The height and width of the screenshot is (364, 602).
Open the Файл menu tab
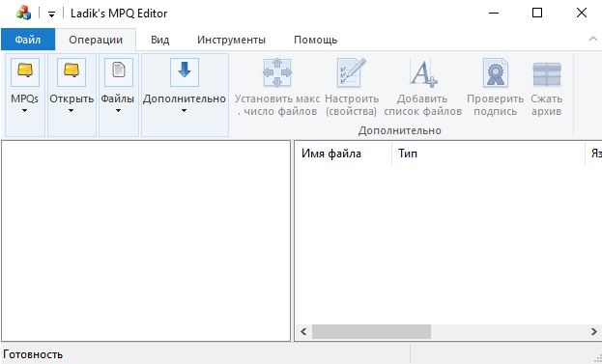tap(28, 40)
